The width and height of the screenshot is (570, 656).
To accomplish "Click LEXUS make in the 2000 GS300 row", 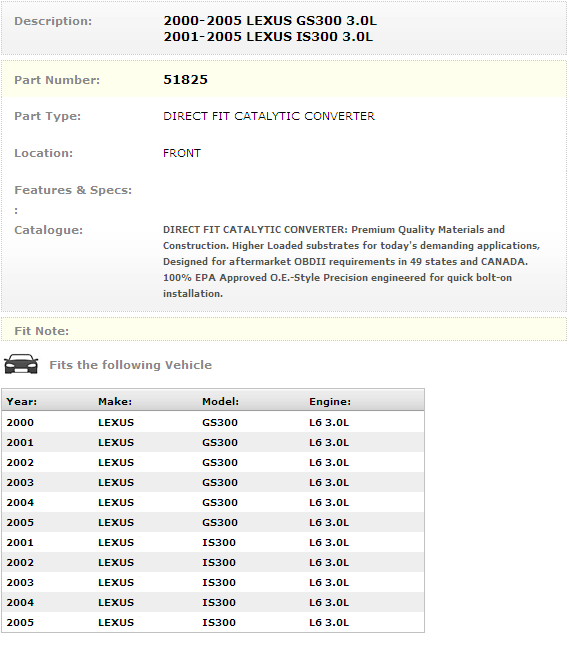I will tap(116, 423).
